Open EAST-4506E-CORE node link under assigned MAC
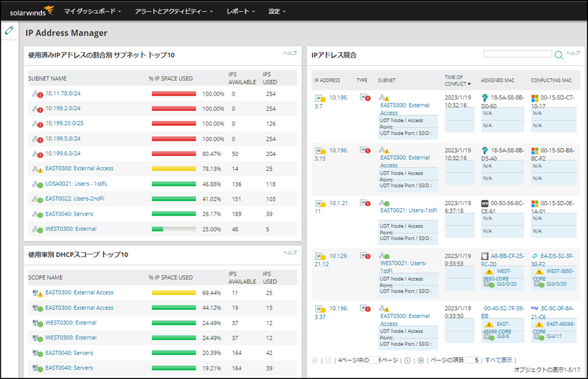588x379 pixels. coord(497,327)
